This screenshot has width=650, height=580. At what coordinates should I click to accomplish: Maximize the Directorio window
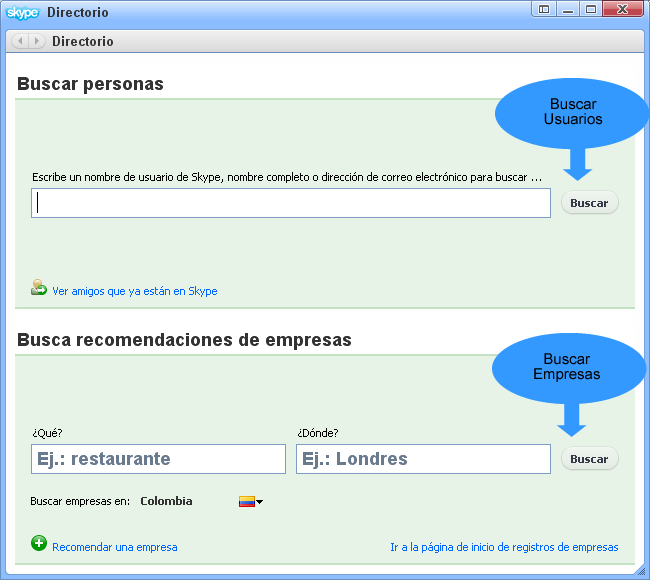pos(591,10)
